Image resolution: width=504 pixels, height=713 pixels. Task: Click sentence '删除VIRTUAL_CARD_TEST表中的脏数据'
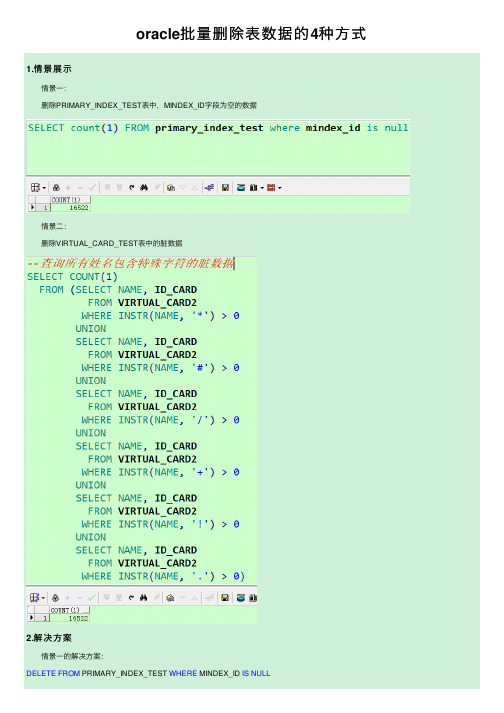coord(111,243)
